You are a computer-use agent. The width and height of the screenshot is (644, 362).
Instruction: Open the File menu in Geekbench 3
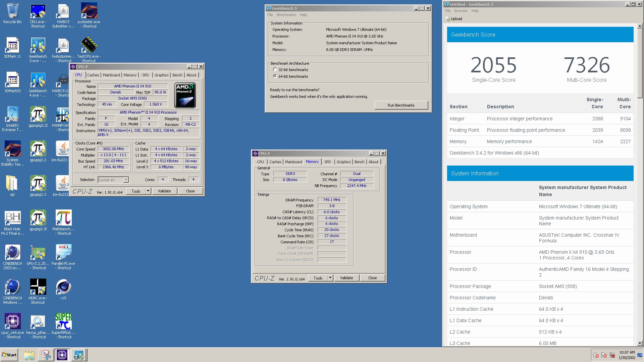click(270, 15)
